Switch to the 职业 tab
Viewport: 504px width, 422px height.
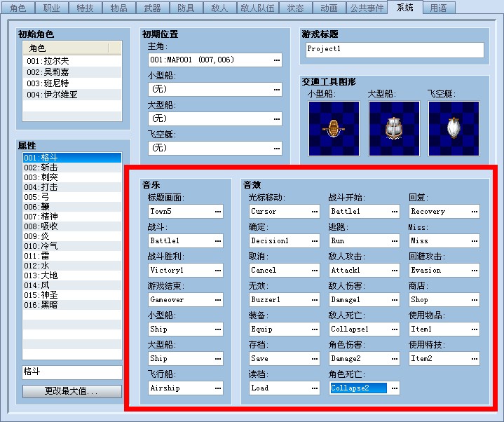[x=52, y=8]
